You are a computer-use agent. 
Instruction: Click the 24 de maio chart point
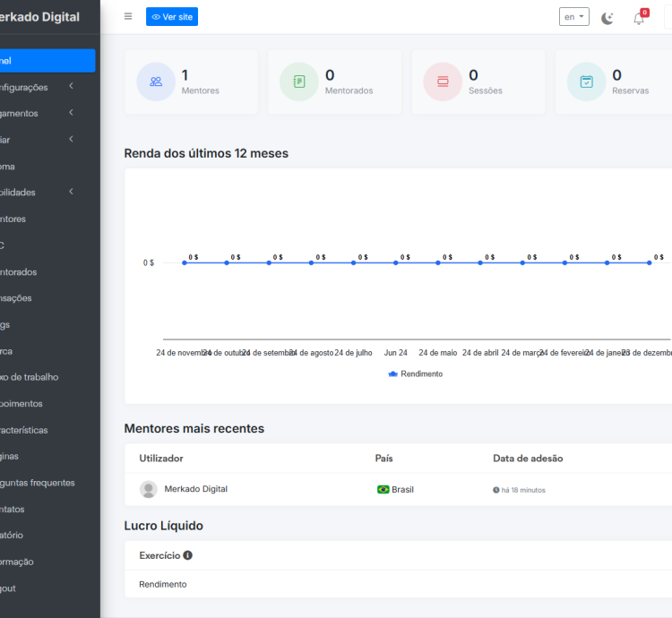click(x=438, y=262)
